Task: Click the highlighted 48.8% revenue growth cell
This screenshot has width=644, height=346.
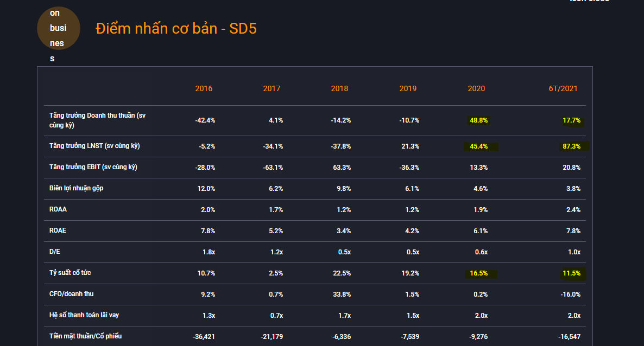Action: [478, 120]
